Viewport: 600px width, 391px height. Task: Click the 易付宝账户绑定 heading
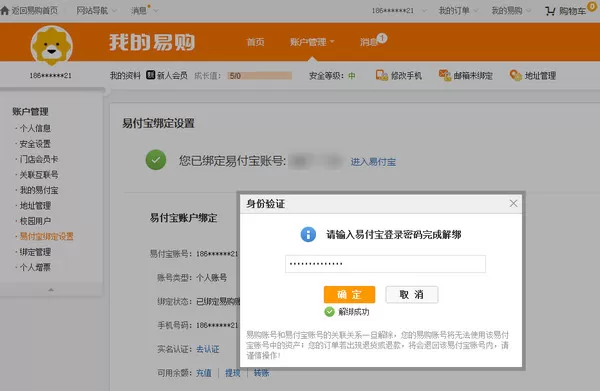point(183,218)
